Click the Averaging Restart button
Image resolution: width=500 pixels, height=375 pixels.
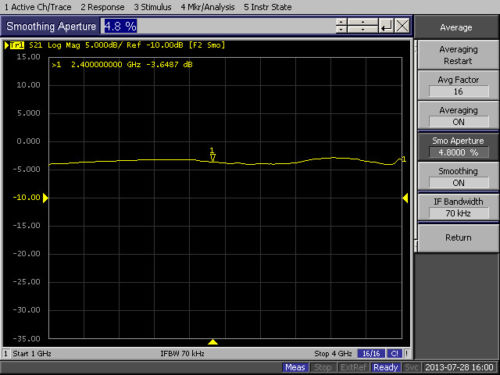coord(458,55)
